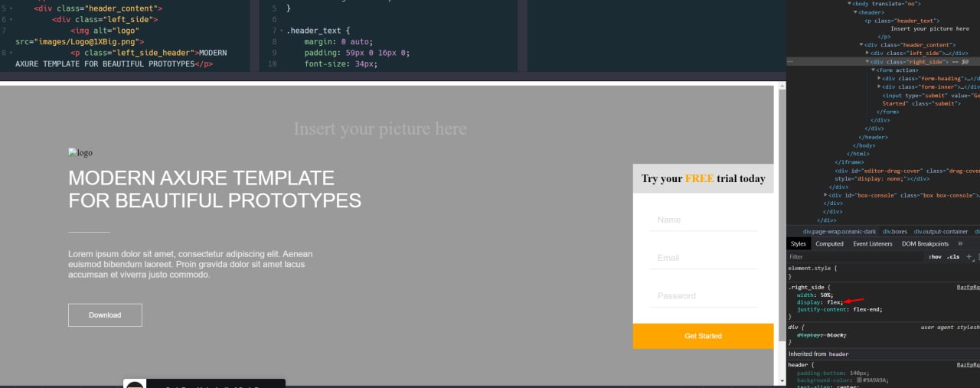Select div.page-wrap.oceanic-dark breadcrumb
Viewport: 980px width, 388px height.
tap(840, 231)
